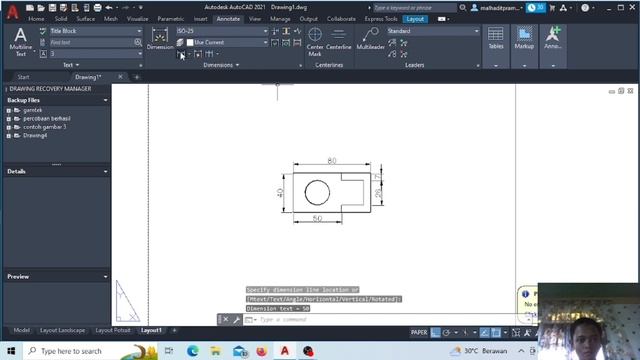Image resolution: width=640 pixels, height=360 pixels.
Task: Click the command line customize wrench icon
Action: pyautogui.click(x=236, y=320)
